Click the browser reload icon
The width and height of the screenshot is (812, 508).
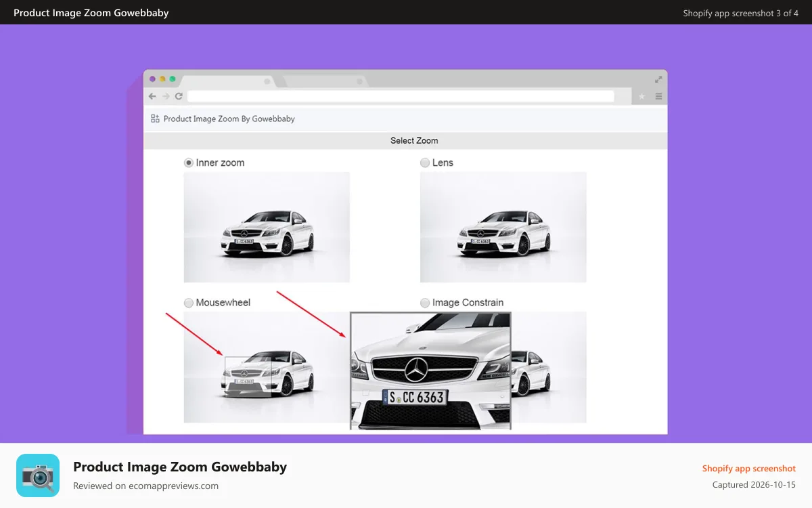pyautogui.click(x=179, y=96)
